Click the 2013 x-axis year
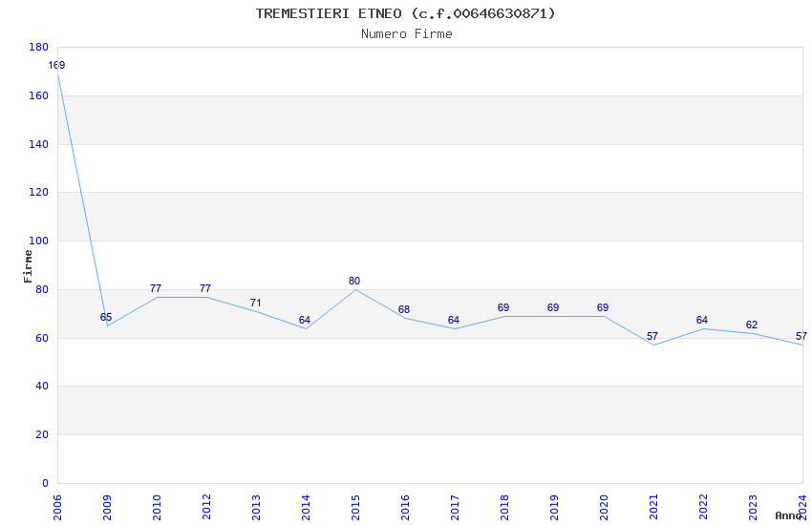The width and height of the screenshot is (812, 525). point(256,508)
